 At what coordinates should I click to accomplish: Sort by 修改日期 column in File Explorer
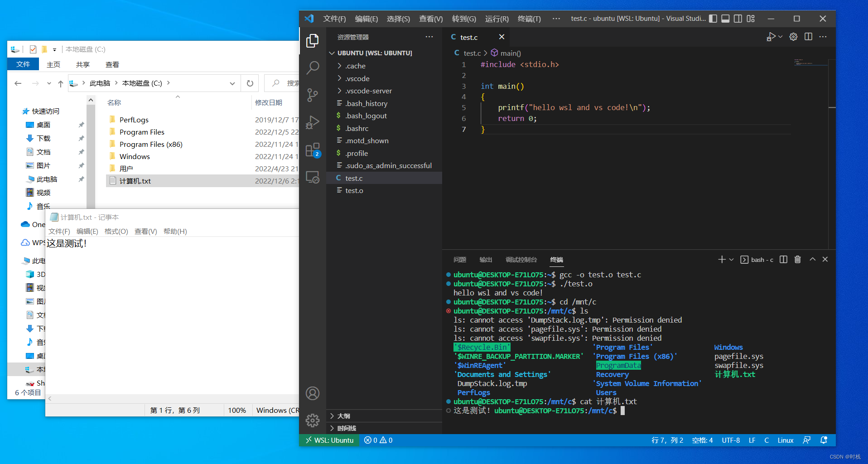point(268,102)
